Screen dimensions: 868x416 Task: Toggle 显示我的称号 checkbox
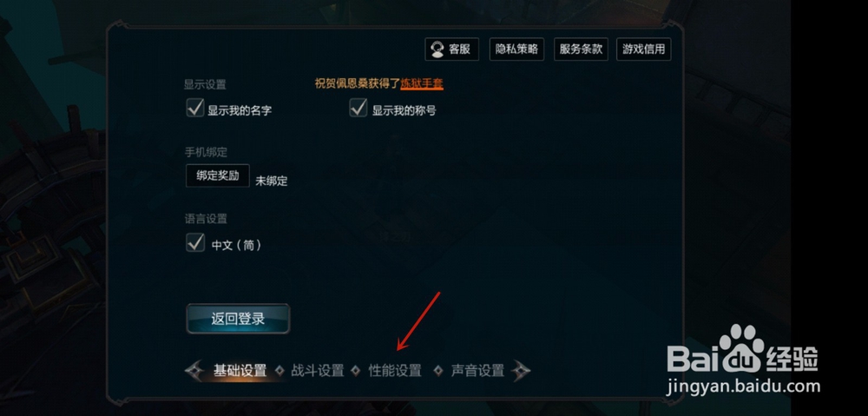tap(358, 108)
